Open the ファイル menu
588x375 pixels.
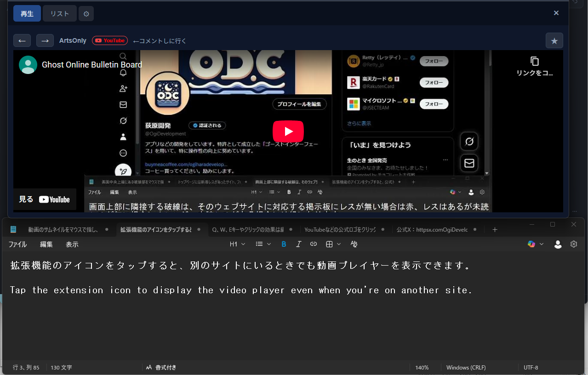tap(17, 244)
